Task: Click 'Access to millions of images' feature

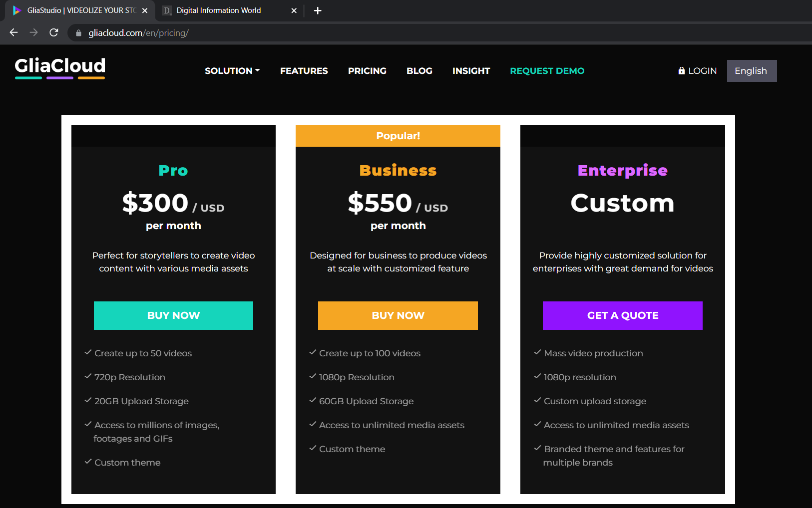Action: coord(156,432)
